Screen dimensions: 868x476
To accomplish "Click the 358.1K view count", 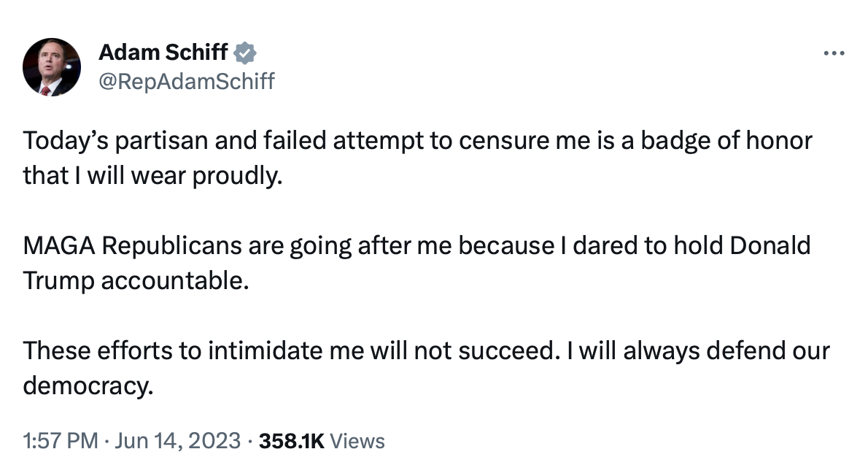I will click(291, 441).
